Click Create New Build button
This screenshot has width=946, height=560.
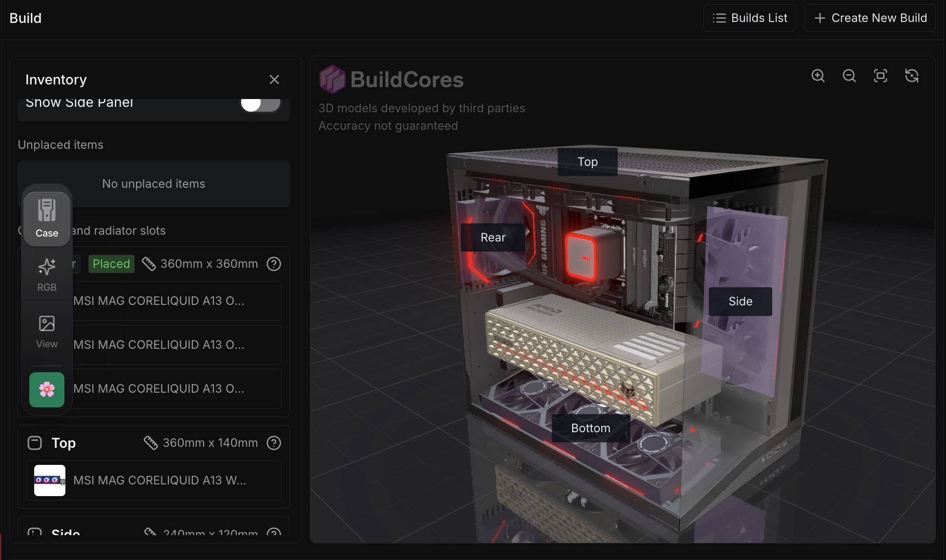tap(870, 18)
